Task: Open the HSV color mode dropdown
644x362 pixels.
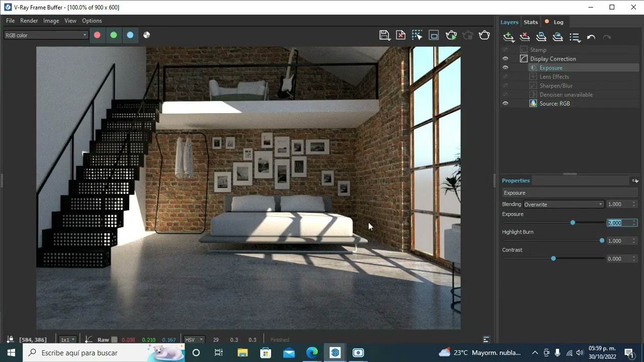Action: click(x=194, y=340)
